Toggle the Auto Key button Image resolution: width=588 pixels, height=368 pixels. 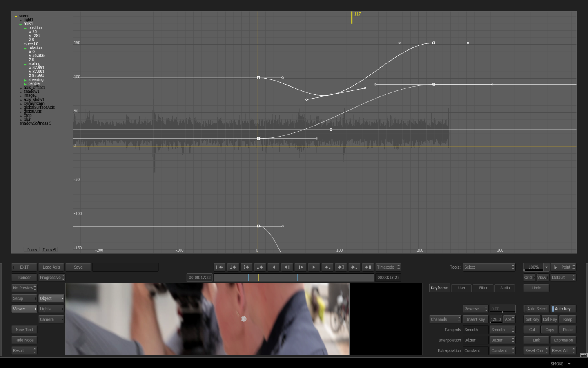563,309
